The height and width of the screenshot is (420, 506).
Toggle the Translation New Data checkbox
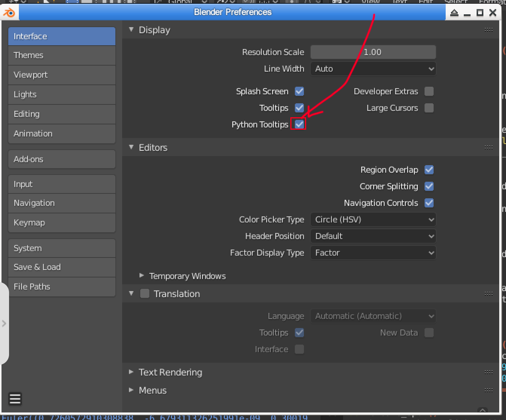pyautogui.click(x=429, y=333)
